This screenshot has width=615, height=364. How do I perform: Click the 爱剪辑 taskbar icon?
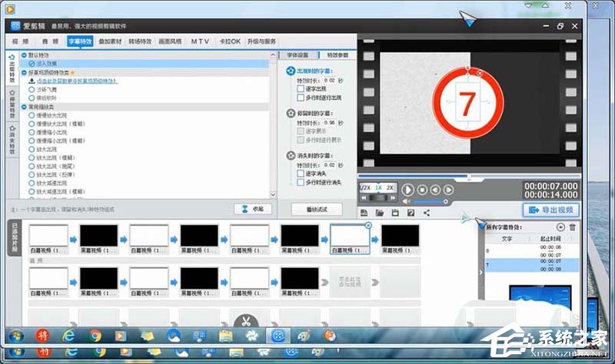(x=278, y=336)
